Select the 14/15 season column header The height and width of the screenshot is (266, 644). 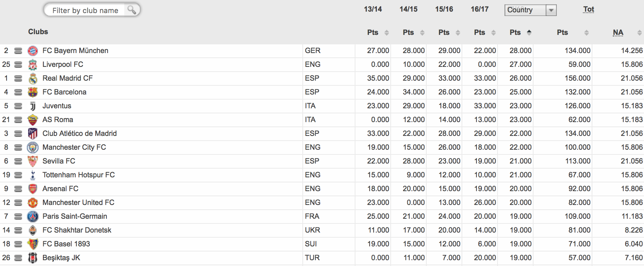pyautogui.click(x=408, y=9)
